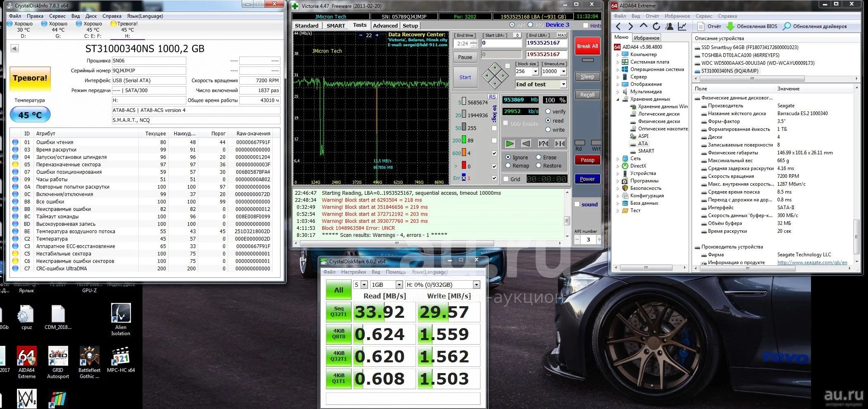Click the green Обновления BIOS arrow icon
The image size is (868, 409).
coord(730,26)
